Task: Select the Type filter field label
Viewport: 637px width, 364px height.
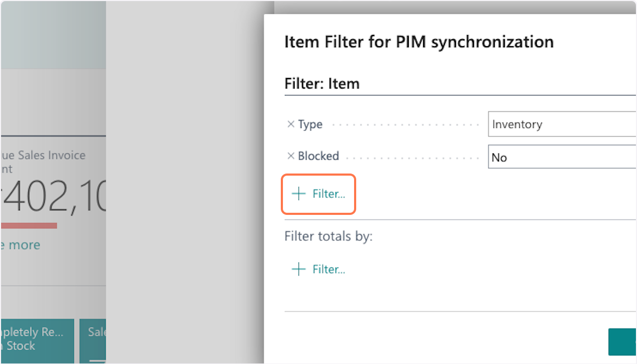Action: tap(311, 125)
